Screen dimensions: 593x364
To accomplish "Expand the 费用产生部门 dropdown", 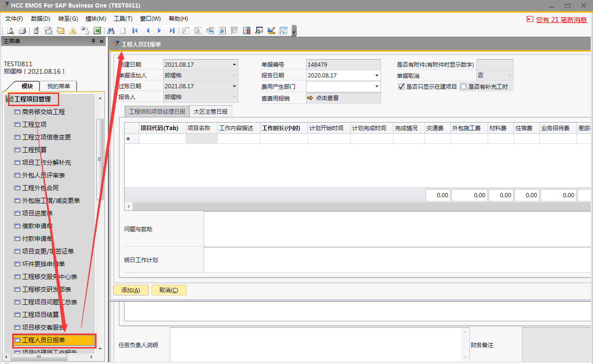I will (377, 86).
